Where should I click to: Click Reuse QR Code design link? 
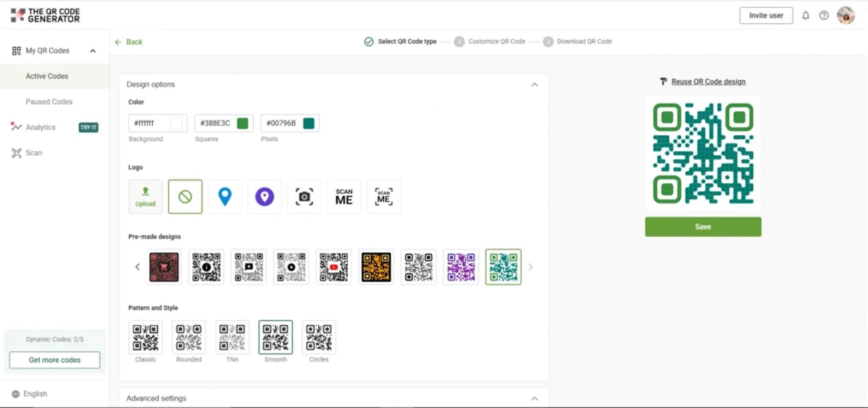708,82
